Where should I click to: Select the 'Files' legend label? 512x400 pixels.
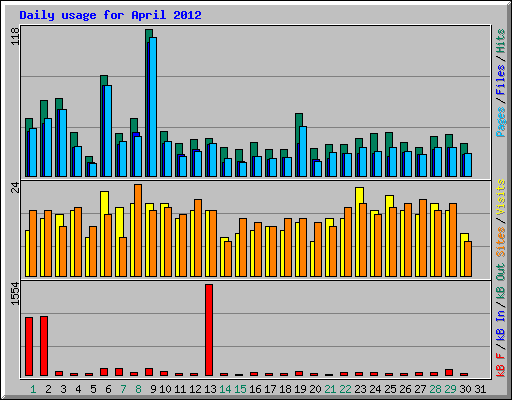(x=501, y=79)
